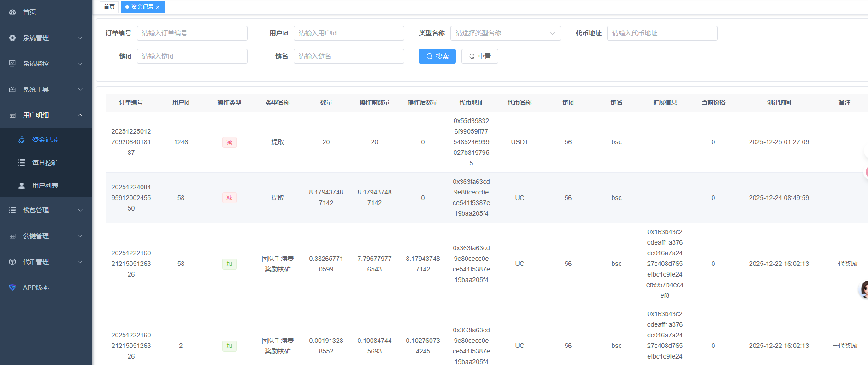This screenshot has height=365, width=868.
Task: Click the 代币管理 cube icon
Action: coord(12,262)
